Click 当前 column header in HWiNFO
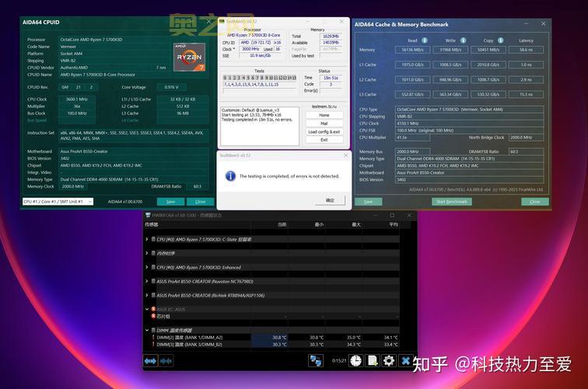The height and width of the screenshot is (389, 588). point(282,224)
